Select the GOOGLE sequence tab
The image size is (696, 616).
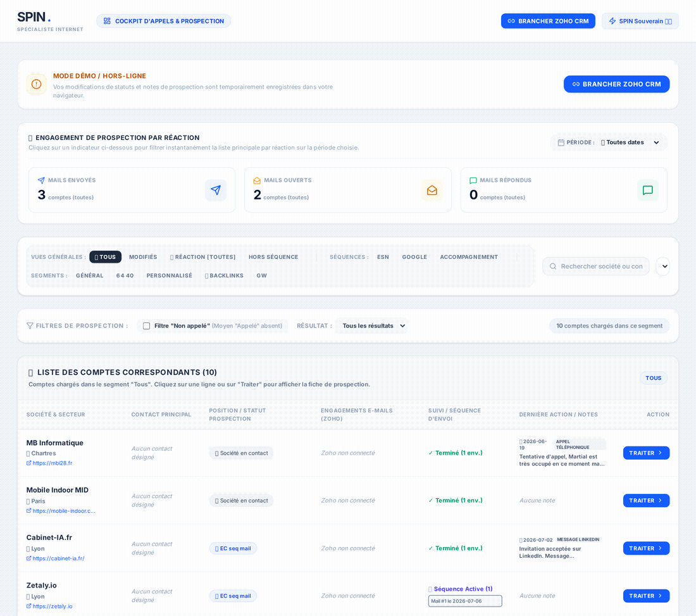pyautogui.click(x=414, y=256)
